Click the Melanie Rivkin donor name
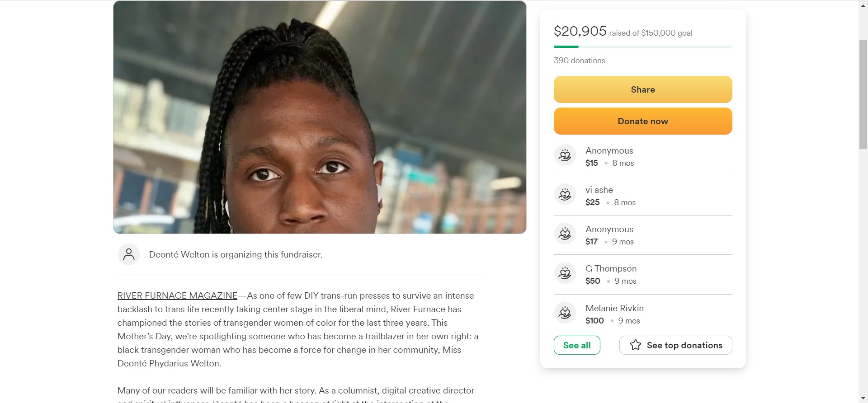 click(x=614, y=308)
